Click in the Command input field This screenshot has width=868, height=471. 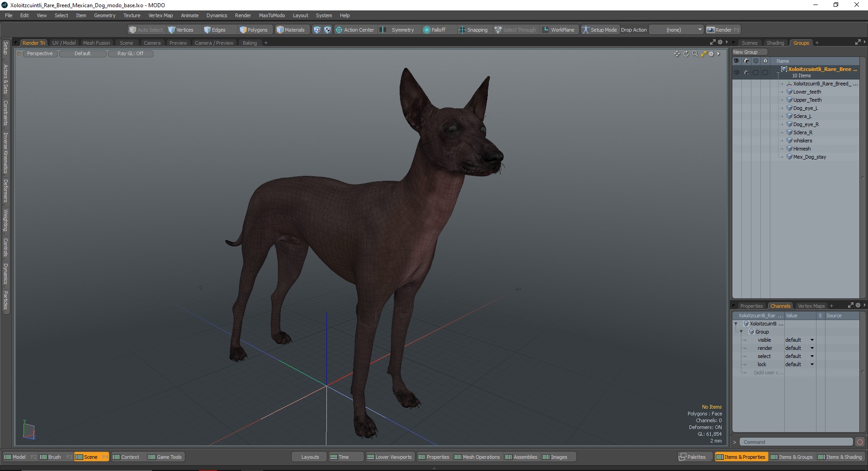click(x=796, y=442)
